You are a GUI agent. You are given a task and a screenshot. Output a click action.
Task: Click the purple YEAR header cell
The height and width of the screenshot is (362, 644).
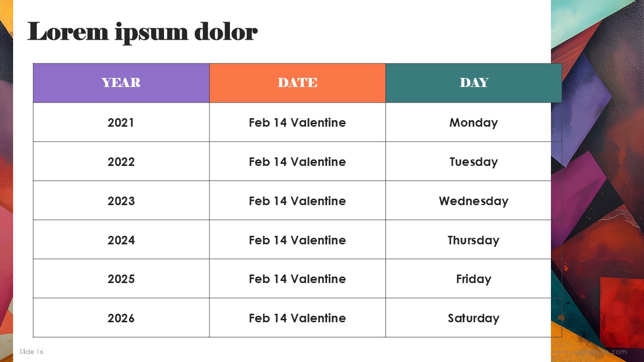[x=121, y=83]
